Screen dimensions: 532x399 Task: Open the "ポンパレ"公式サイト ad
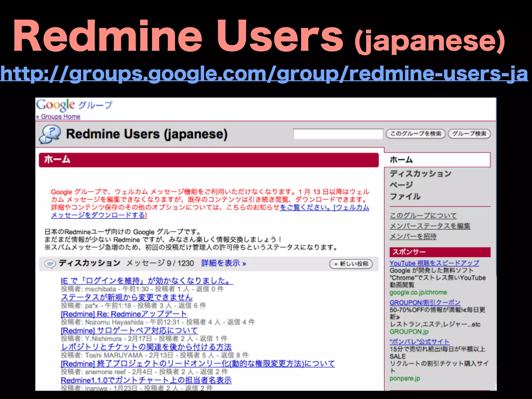[420, 342]
